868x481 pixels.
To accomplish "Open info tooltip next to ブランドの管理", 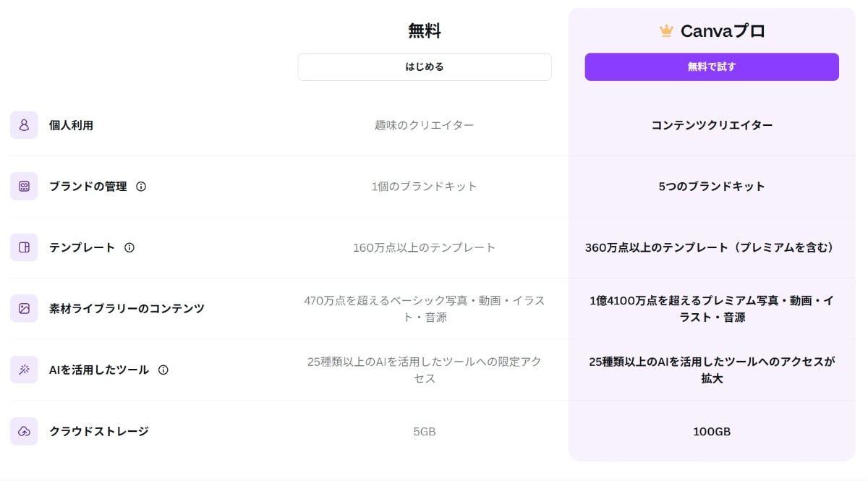I will tap(141, 187).
